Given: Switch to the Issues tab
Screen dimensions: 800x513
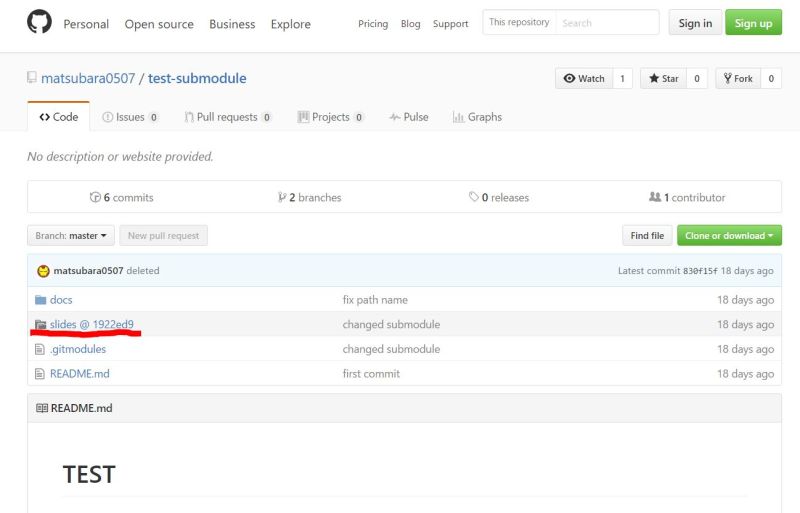Looking at the screenshot, I should pos(130,117).
